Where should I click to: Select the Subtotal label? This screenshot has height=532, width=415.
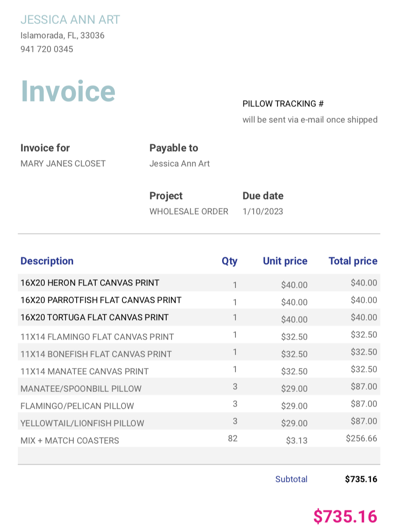coord(291,479)
